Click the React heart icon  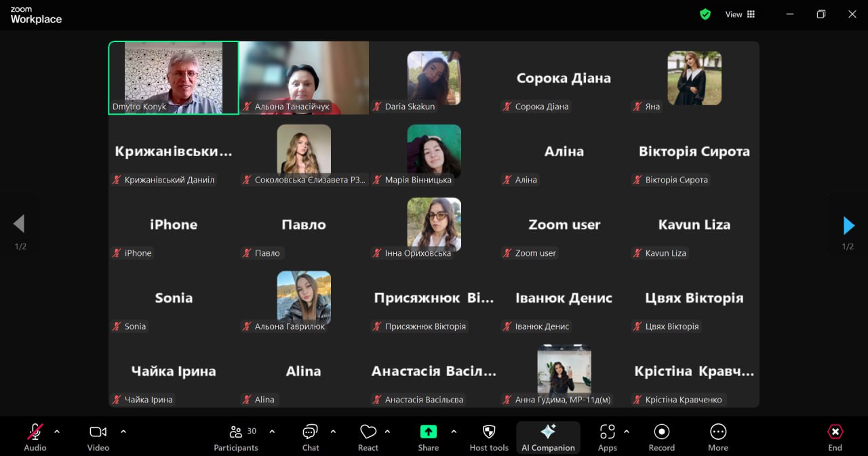pyautogui.click(x=368, y=432)
